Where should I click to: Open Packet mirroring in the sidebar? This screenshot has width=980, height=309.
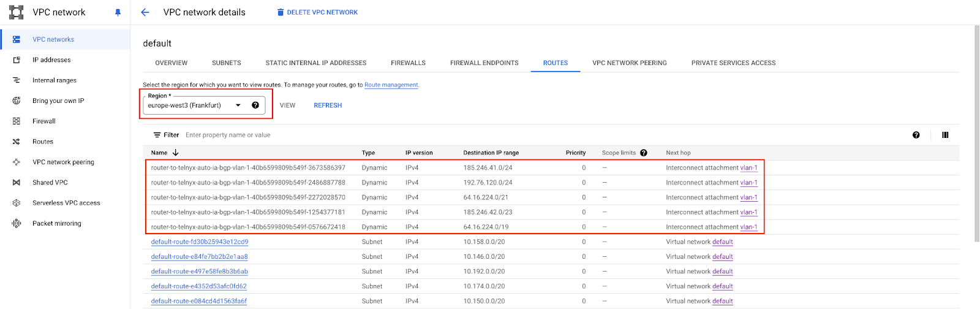click(65, 224)
